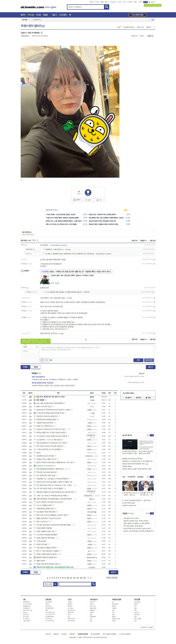Click the 디시 로터리 응모 banner button
The width and height of the screenshot is (176, 644).
tap(138, 15)
